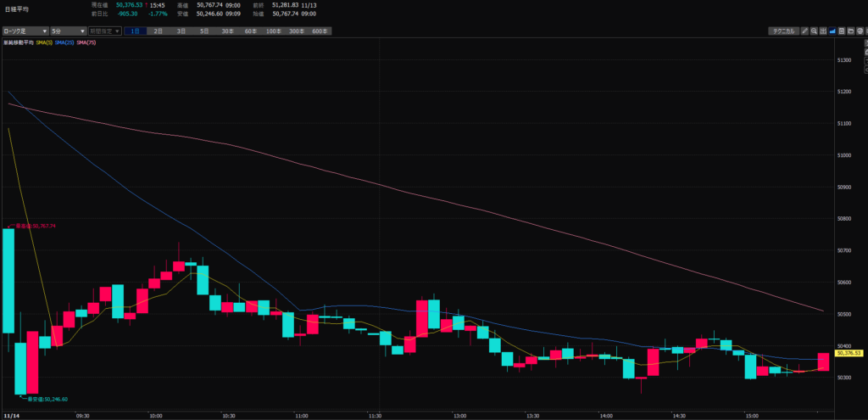The height and width of the screenshot is (420, 868).
Task: Open the 期間指定 period dropdown
Action: pyautogui.click(x=104, y=31)
